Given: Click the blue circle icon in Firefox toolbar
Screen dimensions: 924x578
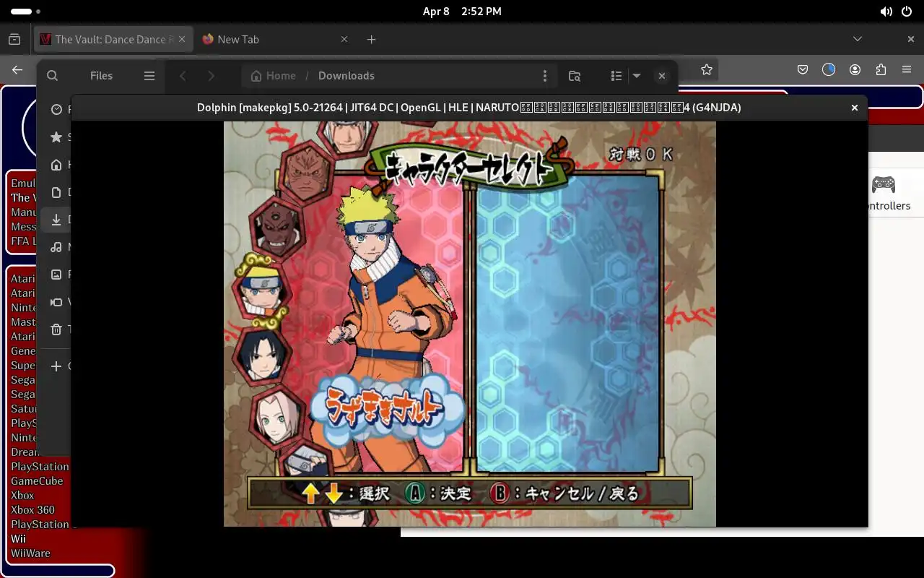Looking at the screenshot, I should pos(829,69).
